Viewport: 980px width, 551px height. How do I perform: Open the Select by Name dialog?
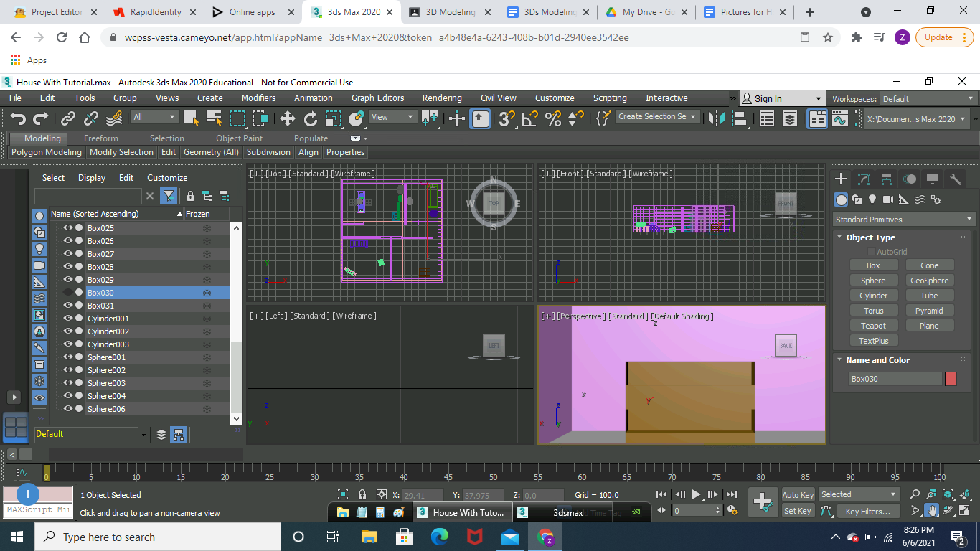tap(214, 118)
